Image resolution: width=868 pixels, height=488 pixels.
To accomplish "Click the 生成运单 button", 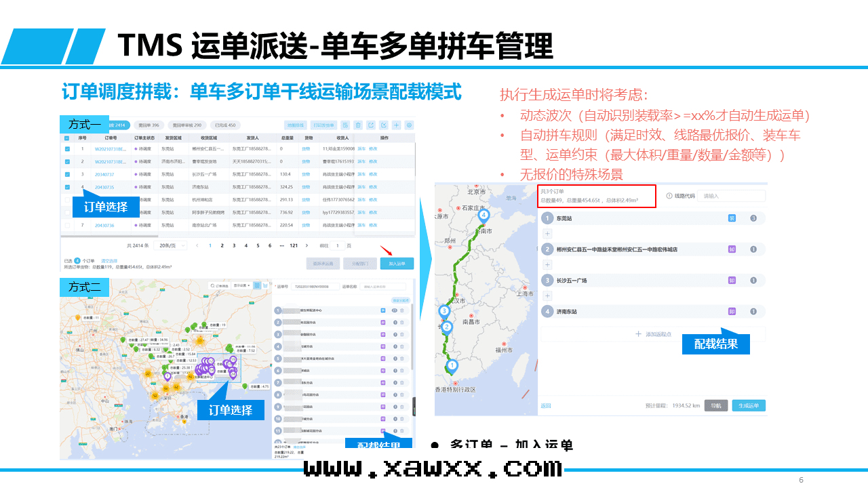I will 748,406.
